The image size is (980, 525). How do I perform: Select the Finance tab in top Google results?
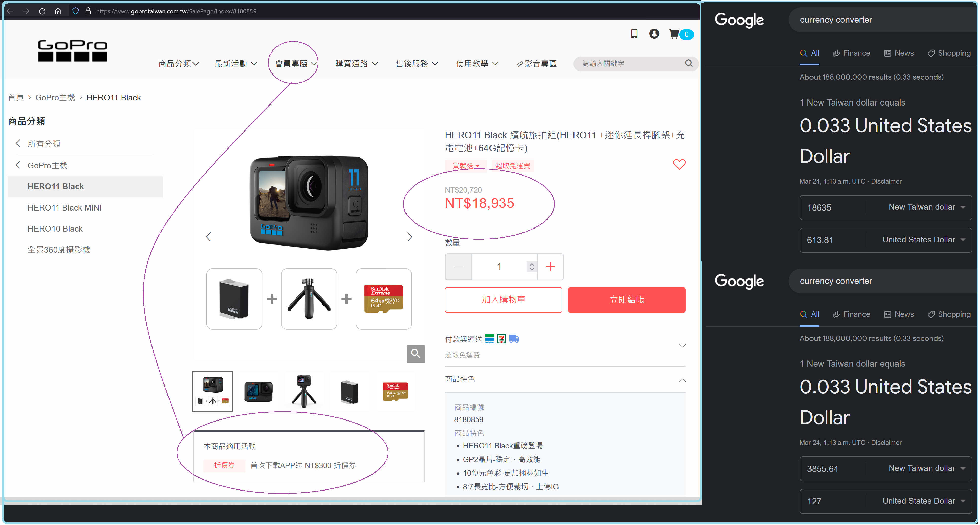coord(851,53)
